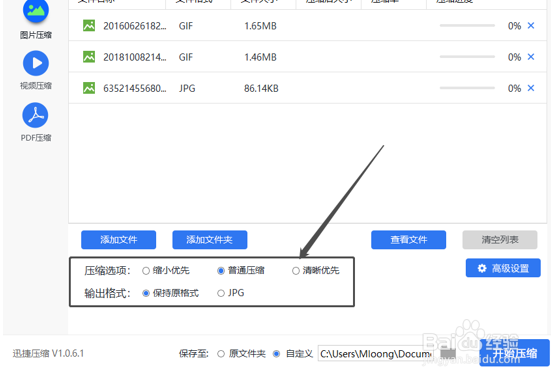Click the 1.46MB file size cell
The height and width of the screenshot is (379, 551).
(x=260, y=57)
